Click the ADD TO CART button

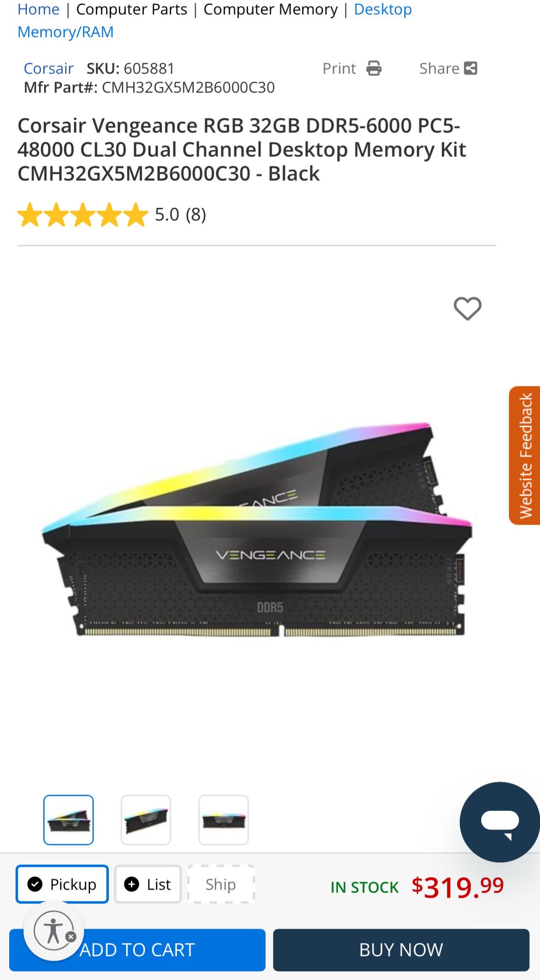click(137, 950)
